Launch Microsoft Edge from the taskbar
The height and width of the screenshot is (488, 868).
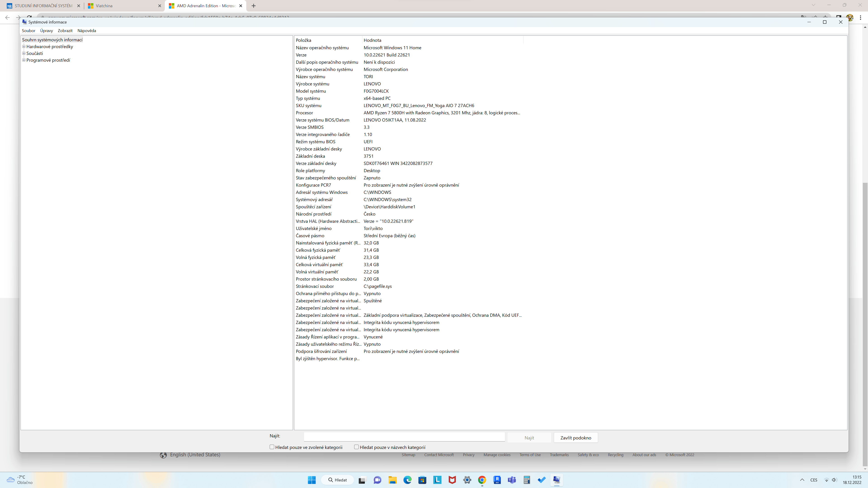point(407,480)
